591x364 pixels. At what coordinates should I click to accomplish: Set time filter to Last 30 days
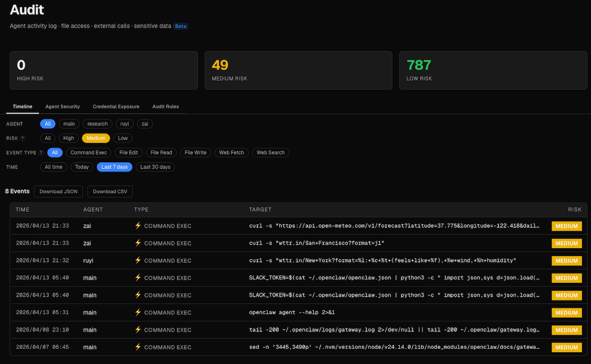coord(155,167)
